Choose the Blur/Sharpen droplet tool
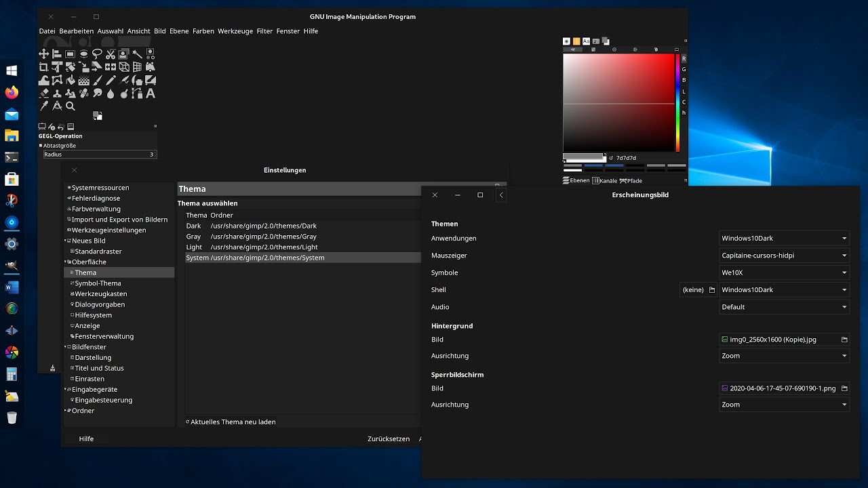868x488 pixels. click(x=111, y=94)
